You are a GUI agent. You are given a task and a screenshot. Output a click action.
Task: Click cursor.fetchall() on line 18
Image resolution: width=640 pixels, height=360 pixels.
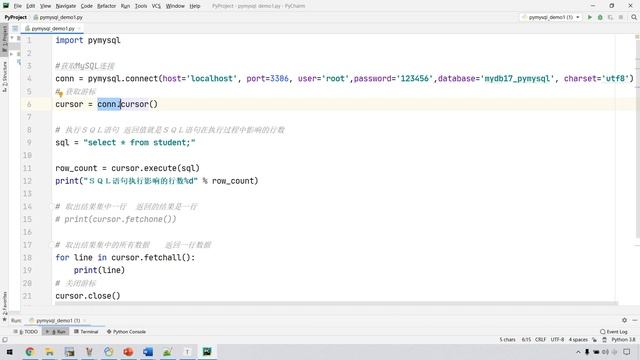(151, 258)
